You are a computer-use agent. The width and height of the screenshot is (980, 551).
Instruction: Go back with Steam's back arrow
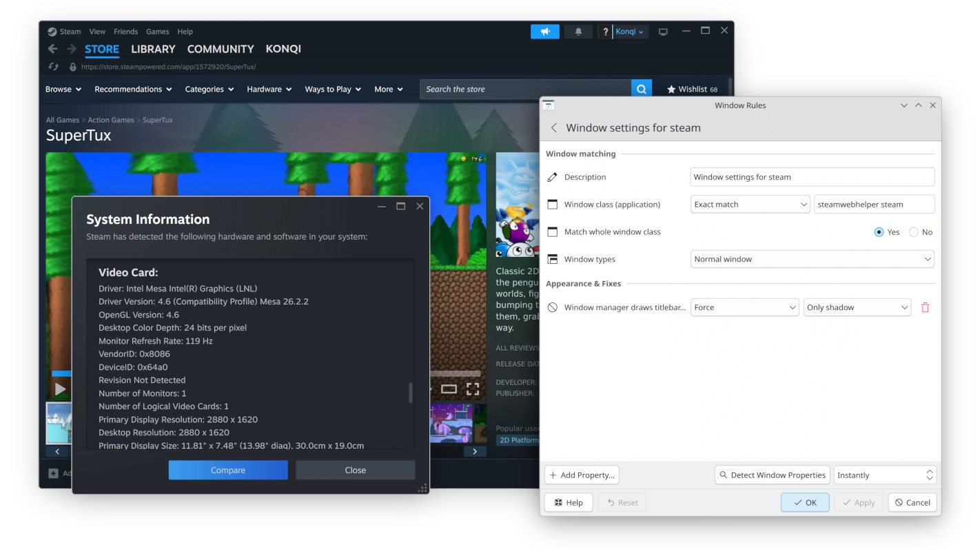(x=53, y=49)
